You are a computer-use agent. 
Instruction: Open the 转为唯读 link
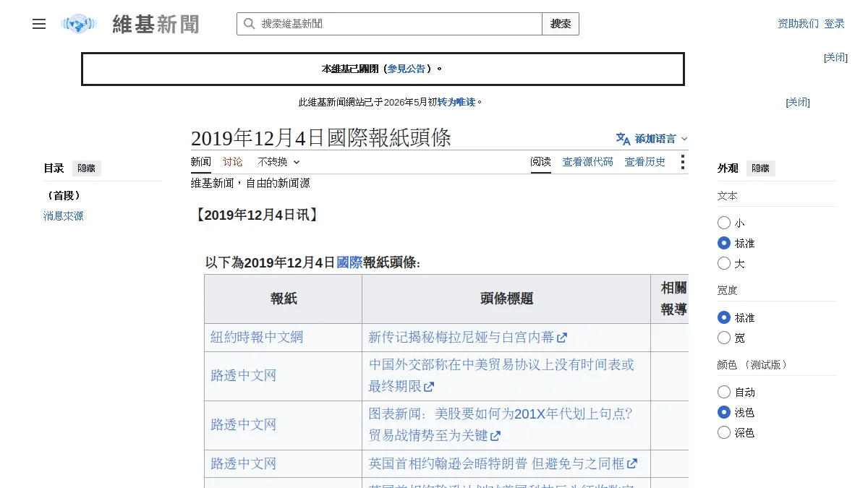pos(456,103)
